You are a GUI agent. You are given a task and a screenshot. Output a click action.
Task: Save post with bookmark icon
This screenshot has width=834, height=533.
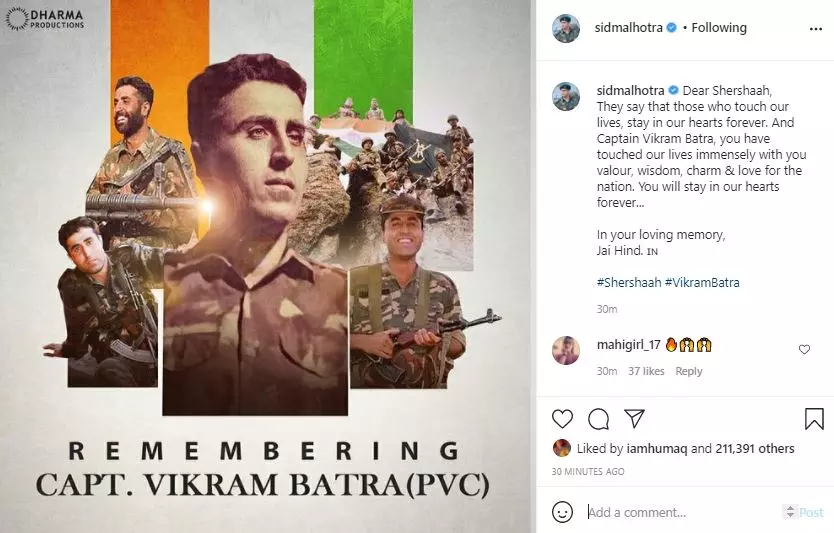coord(814,419)
